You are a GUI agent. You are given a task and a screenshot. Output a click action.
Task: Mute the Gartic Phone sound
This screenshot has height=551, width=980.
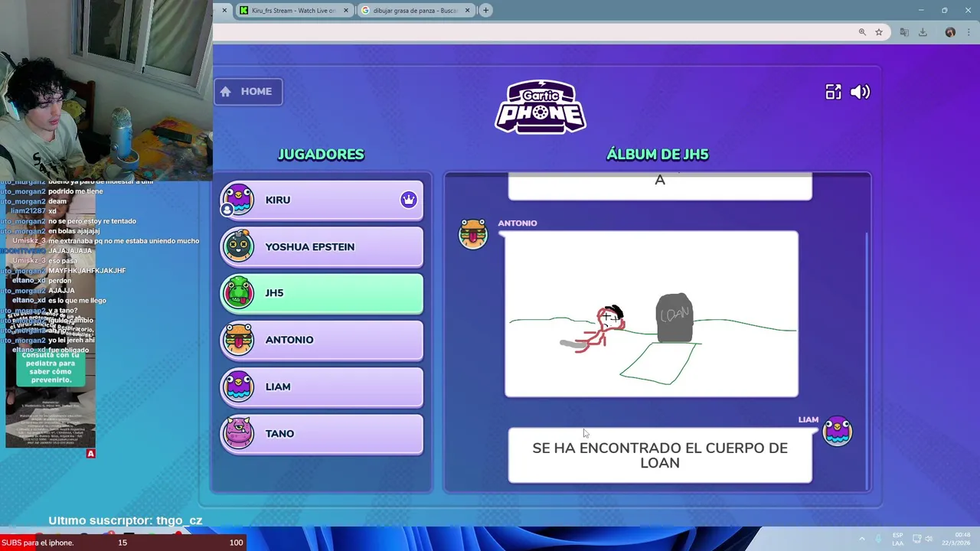coord(860,92)
